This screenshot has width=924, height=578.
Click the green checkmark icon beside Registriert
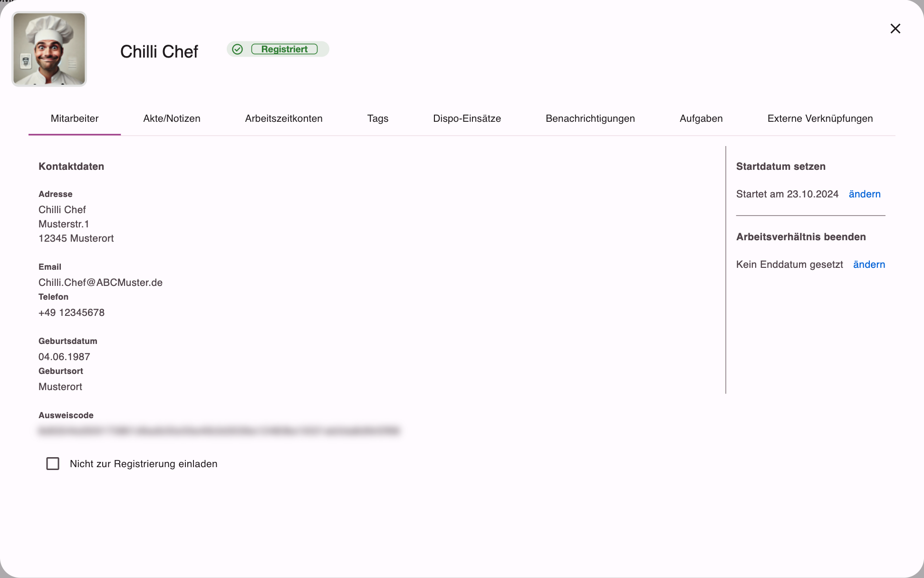(x=238, y=49)
